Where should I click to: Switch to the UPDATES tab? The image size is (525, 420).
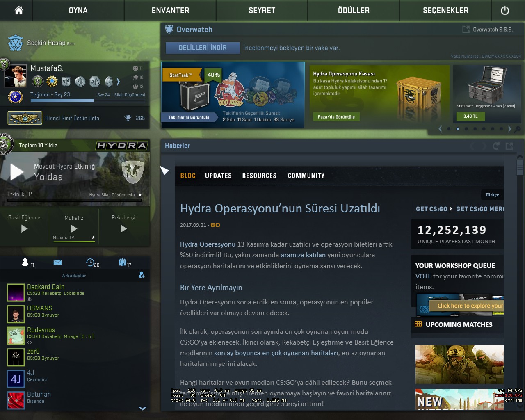click(x=218, y=176)
